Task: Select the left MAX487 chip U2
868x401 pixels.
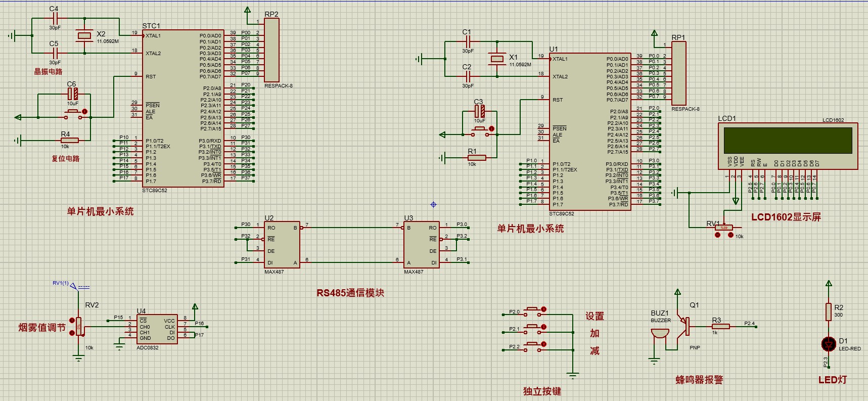Action: (x=282, y=245)
